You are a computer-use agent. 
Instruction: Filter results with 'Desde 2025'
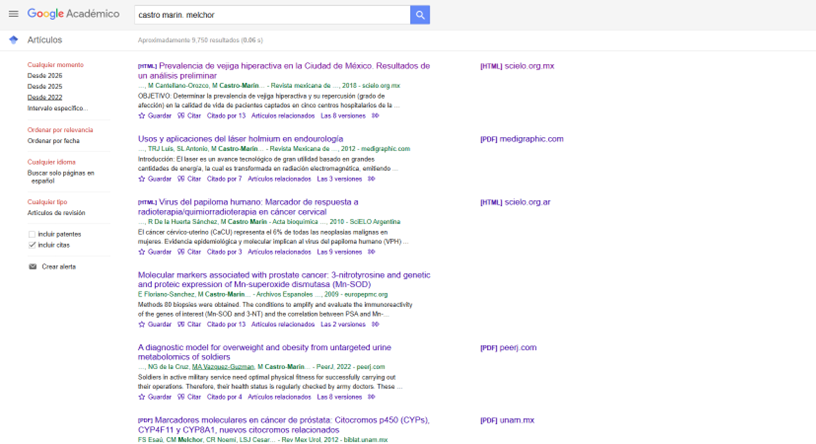(44, 87)
